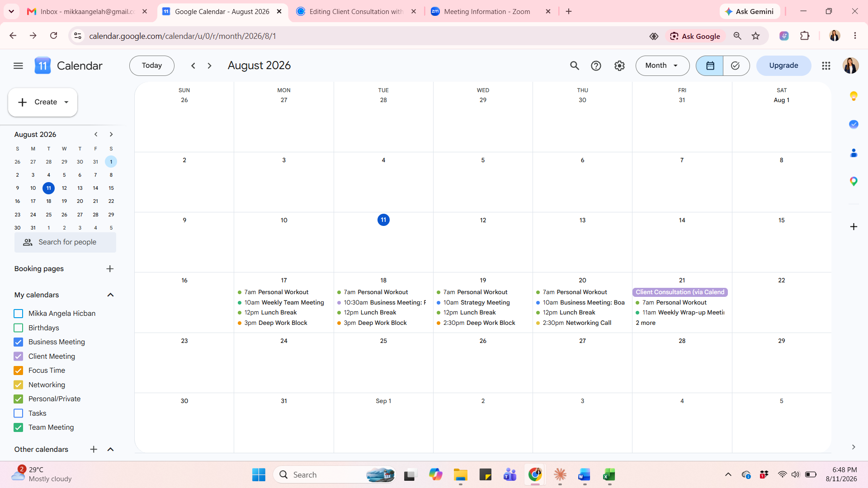Enable the Mikka Angela Hicban calendar

(19, 314)
